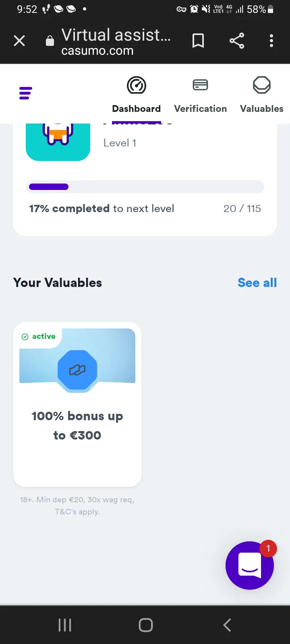Image resolution: width=290 pixels, height=644 pixels.
Task: Switch to the Valuables tab
Action: [262, 109]
